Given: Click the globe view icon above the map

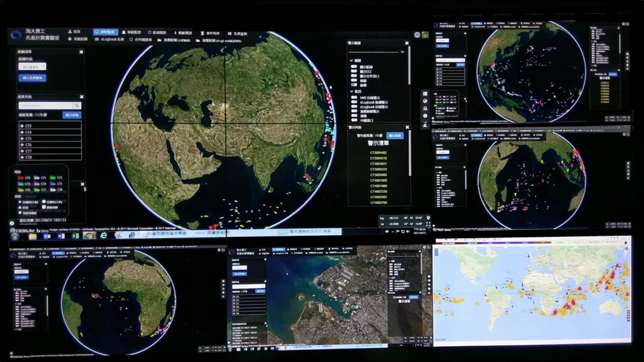Looking at the screenshot, I should 417,35.
